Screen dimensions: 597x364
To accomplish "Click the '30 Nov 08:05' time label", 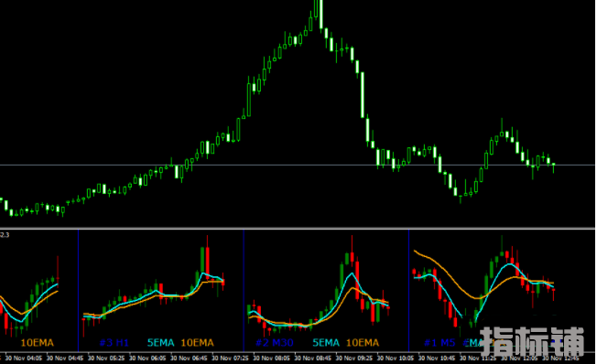I will (271, 359).
